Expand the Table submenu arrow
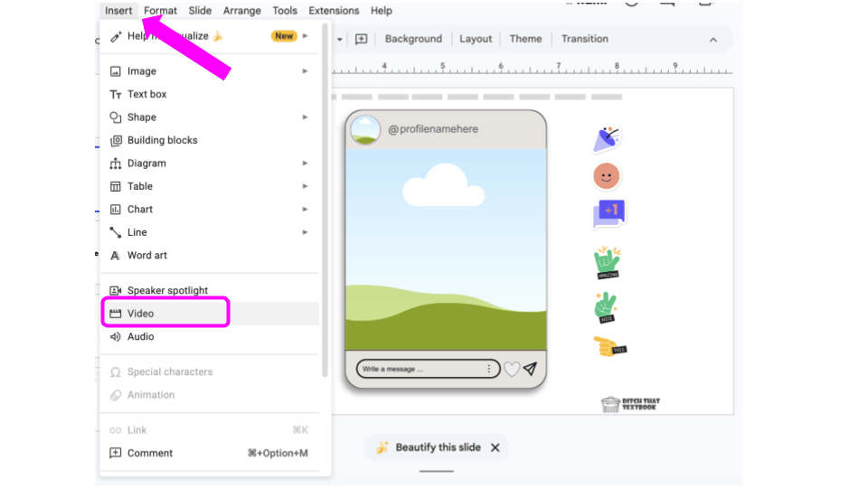 [305, 186]
